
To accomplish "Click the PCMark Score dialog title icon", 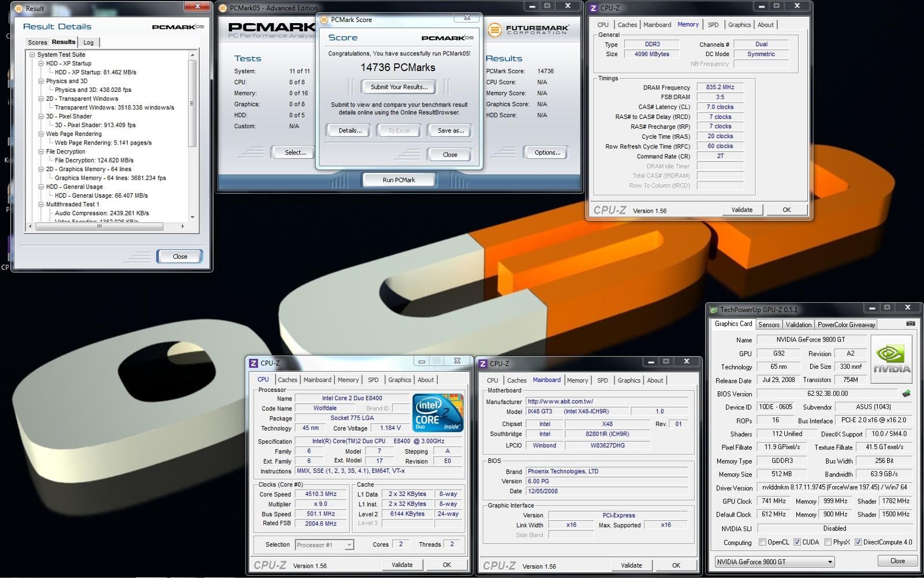I will pos(324,20).
